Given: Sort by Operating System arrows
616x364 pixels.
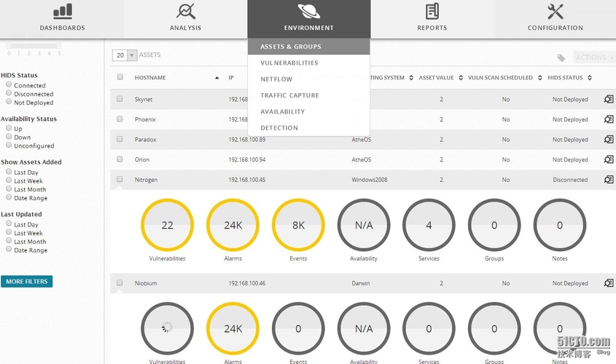Looking at the screenshot, I should pos(411,78).
